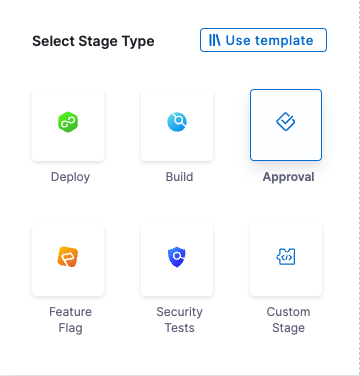Pick the Custom Stage card

pyautogui.click(x=286, y=260)
